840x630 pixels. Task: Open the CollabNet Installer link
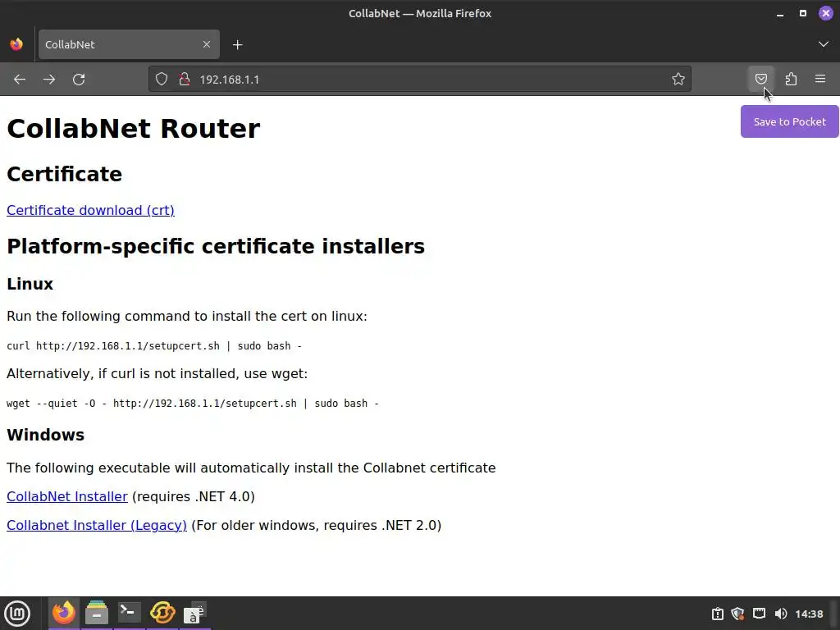[x=67, y=496]
